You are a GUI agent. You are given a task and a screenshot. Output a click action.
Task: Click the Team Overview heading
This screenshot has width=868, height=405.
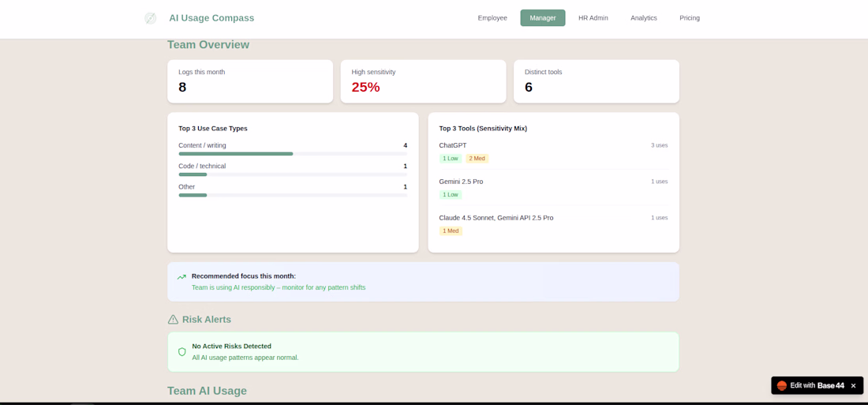208,45
